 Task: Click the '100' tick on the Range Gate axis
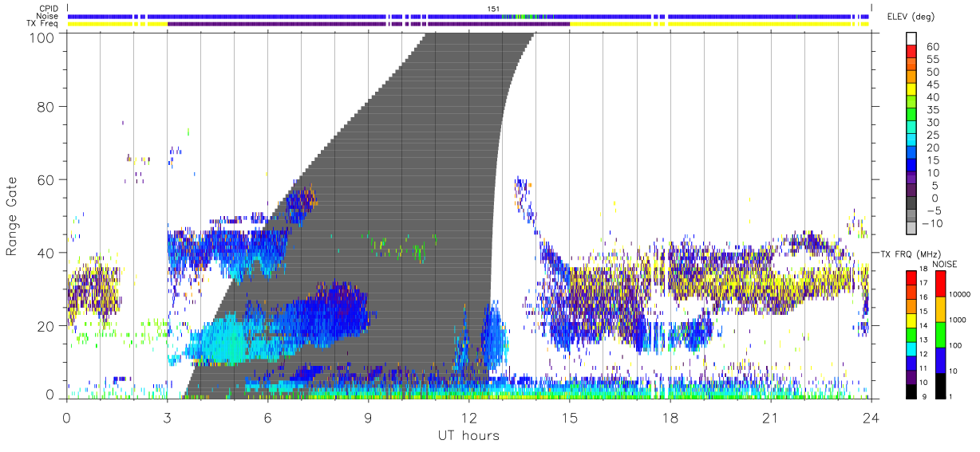tap(41, 37)
